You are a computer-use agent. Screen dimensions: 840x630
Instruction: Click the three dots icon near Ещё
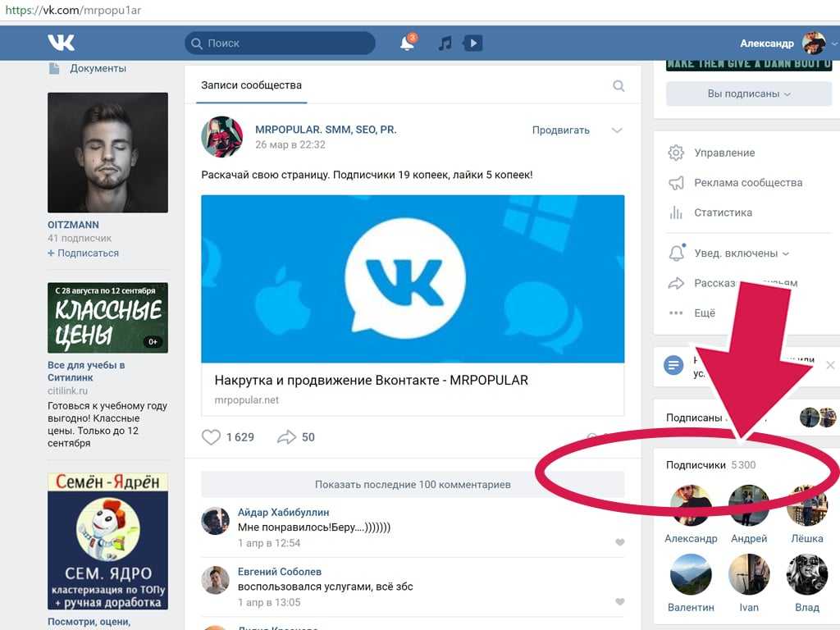[676, 313]
